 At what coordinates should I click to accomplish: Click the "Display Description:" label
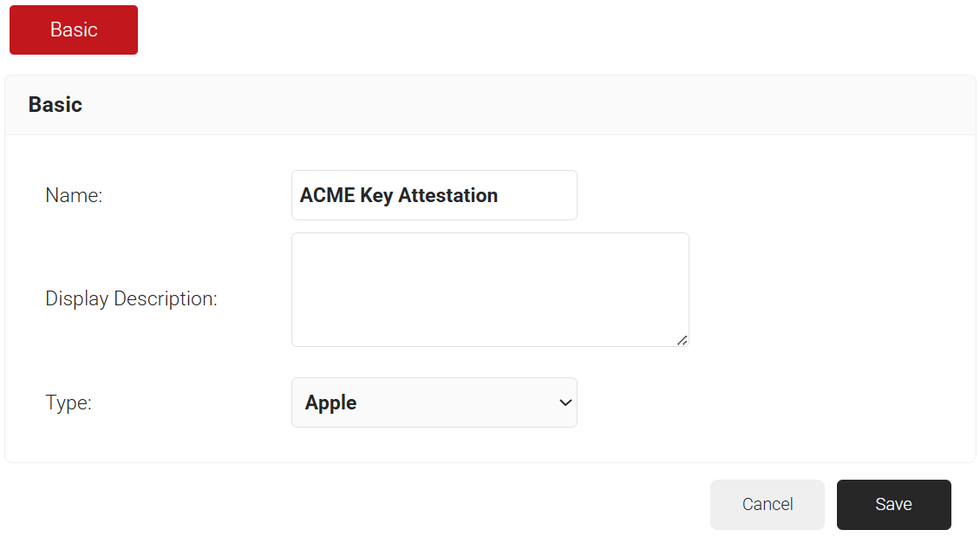131,298
